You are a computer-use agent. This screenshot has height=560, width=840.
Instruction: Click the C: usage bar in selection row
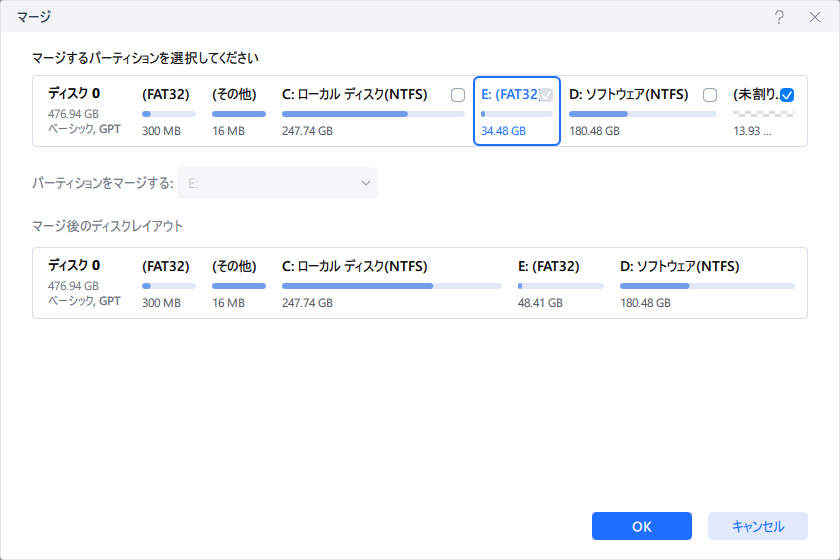[373, 114]
